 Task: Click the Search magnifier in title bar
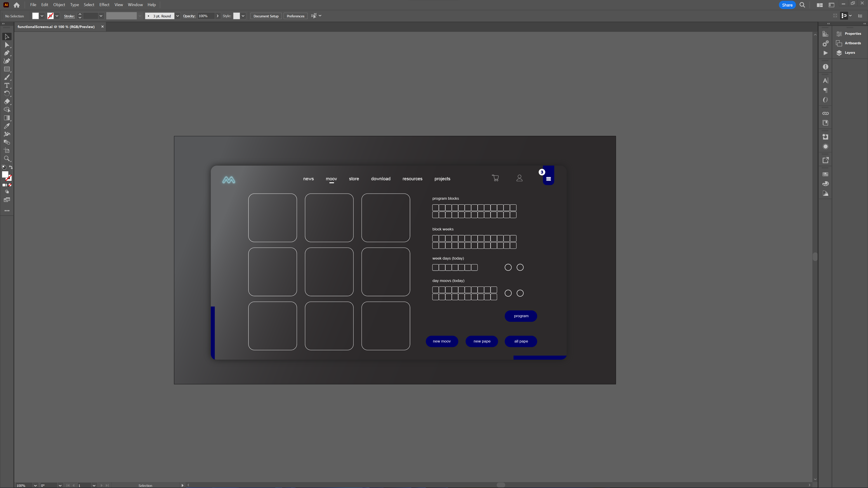[x=802, y=5]
